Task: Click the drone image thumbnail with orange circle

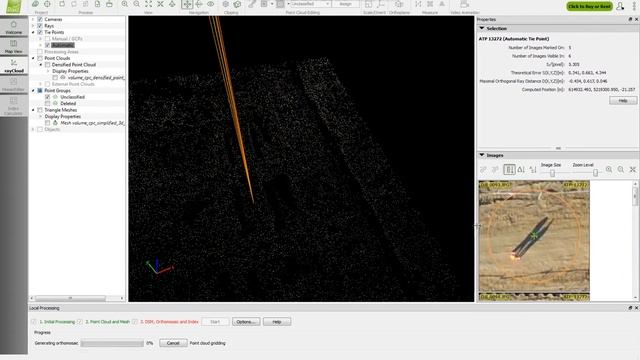Action: click(x=534, y=237)
